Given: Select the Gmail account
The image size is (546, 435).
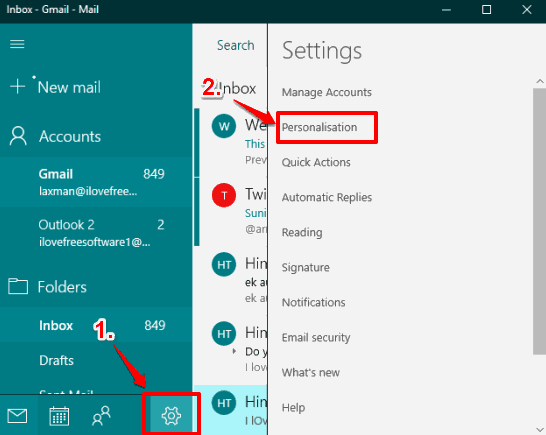Looking at the screenshot, I should pyautogui.click(x=96, y=182).
